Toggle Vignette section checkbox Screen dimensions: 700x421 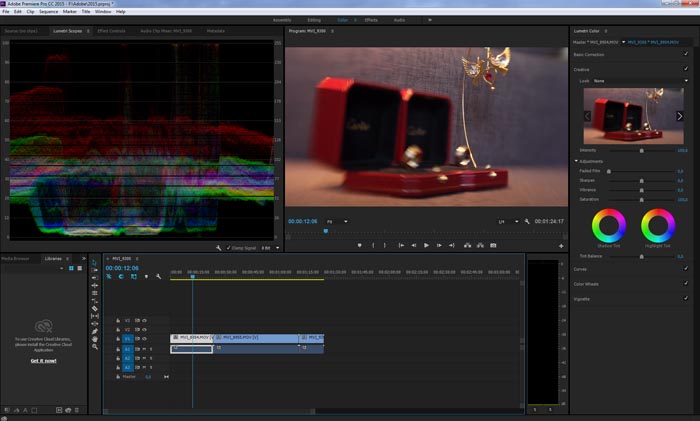pyautogui.click(x=686, y=298)
